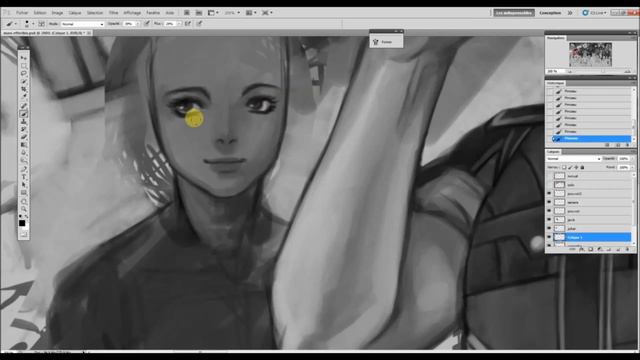The image size is (640, 360).
Task: Lock transparent pixels in Calques panel
Action: pos(564,167)
